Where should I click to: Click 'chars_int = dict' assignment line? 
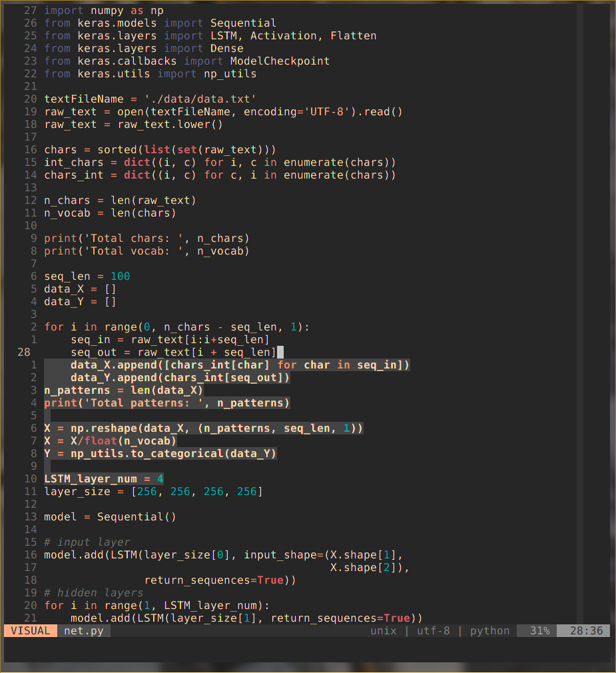220,175
